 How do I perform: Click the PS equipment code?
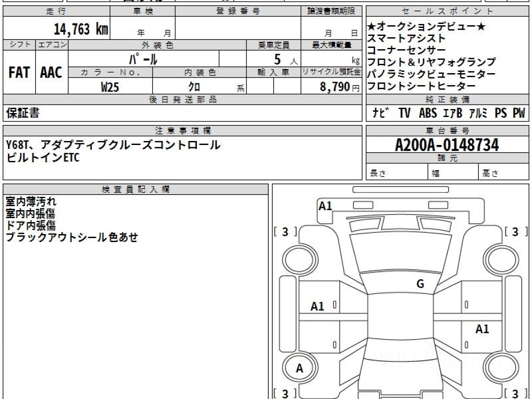(x=501, y=113)
